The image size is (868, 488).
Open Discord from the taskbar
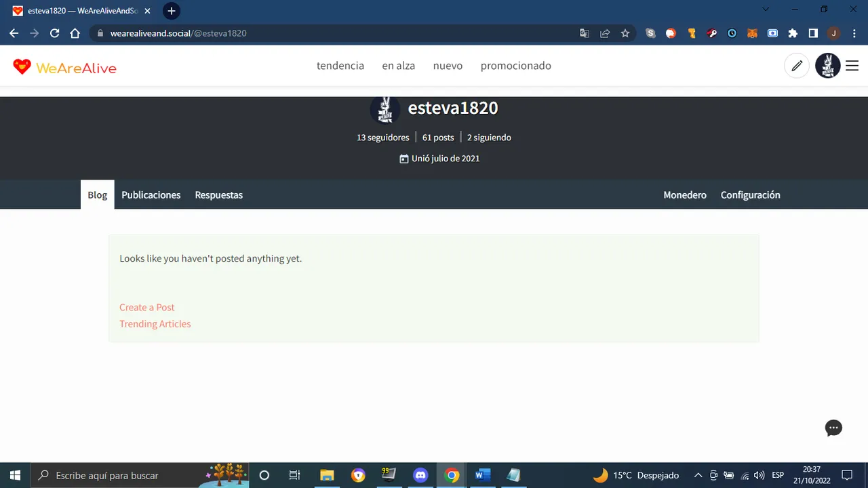[420, 475]
